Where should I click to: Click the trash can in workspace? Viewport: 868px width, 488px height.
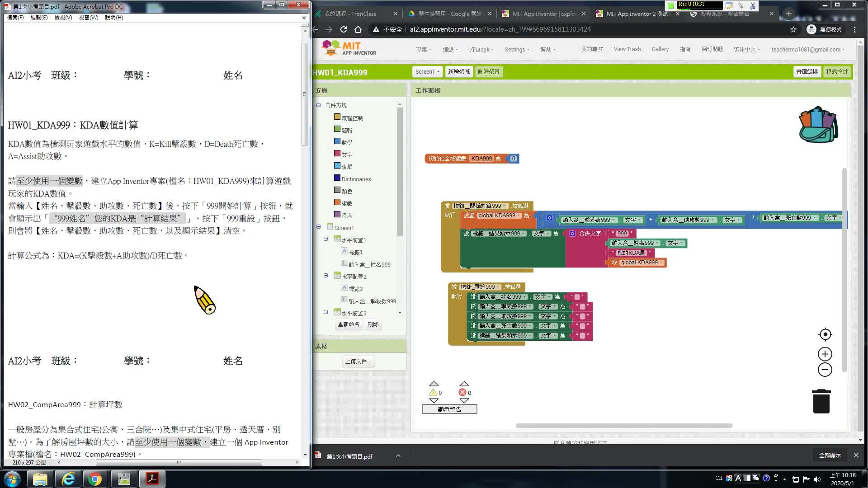821,401
